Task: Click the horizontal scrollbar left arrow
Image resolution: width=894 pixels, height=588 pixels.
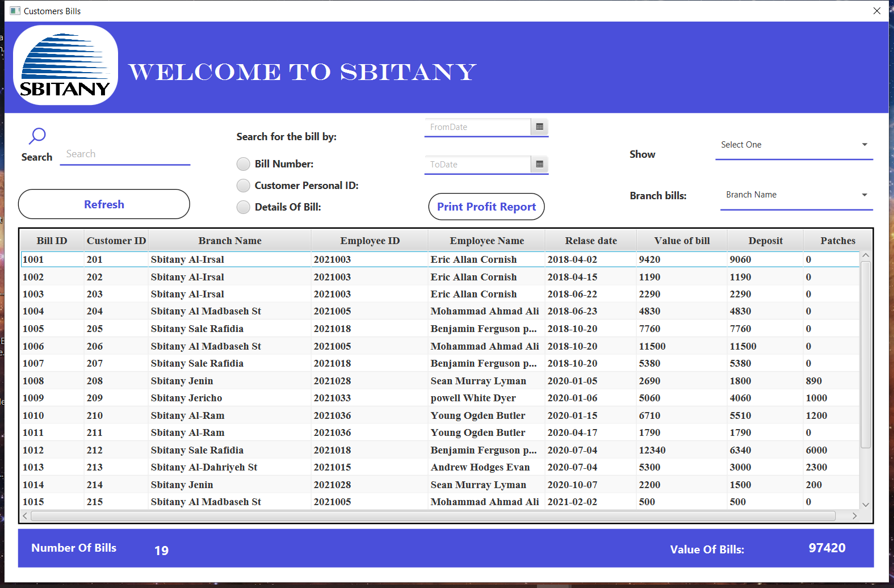Action: coord(25,516)
